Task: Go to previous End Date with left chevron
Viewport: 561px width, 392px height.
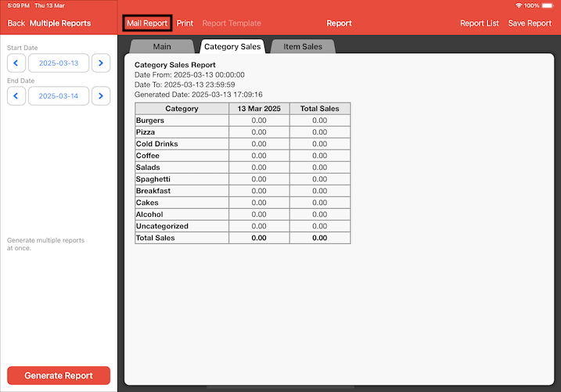Action: [x=16, y=96]
